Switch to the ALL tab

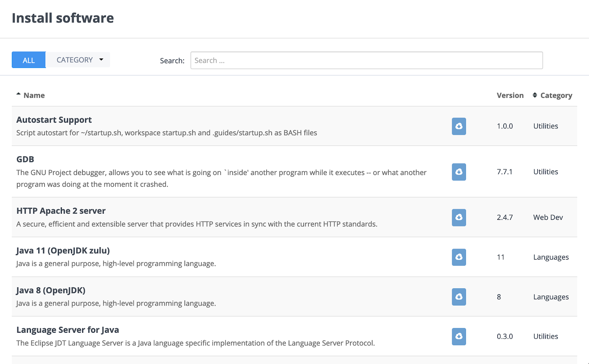(28, 60)
